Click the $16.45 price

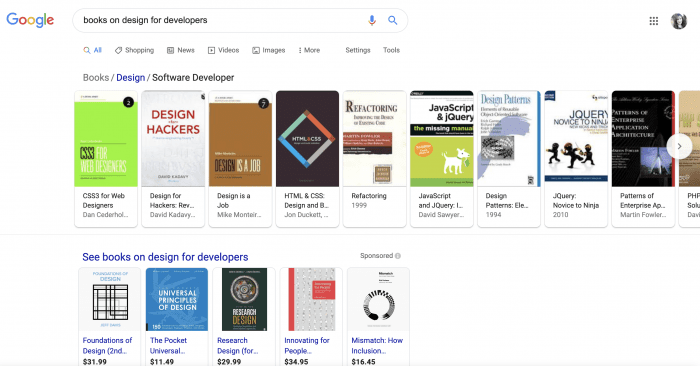click(363, 362)
